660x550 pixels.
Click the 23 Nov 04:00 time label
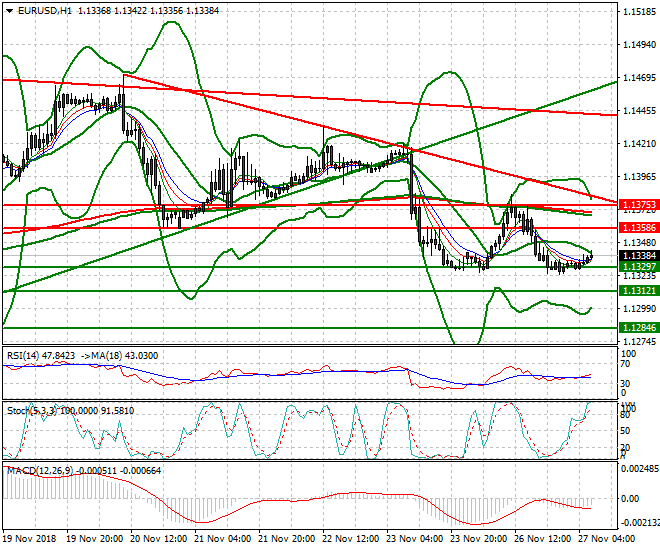coord(415,539)
